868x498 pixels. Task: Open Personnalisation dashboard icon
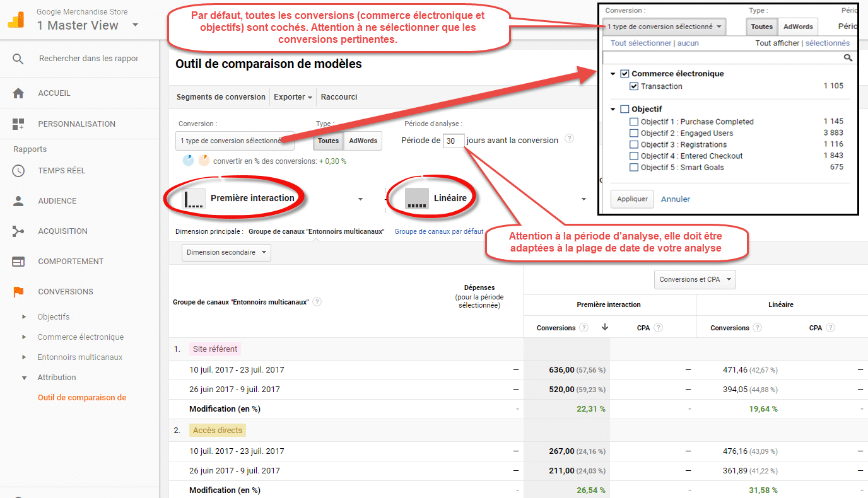[18, 124]
